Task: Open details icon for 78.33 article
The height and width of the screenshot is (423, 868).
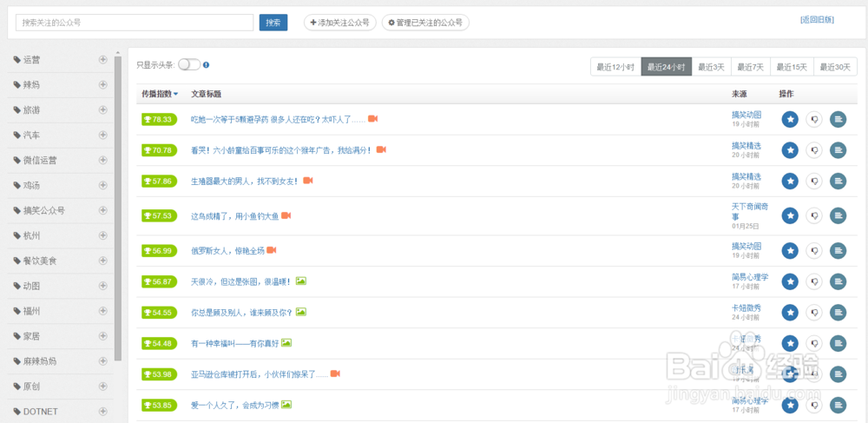Action: coord(838,119)
